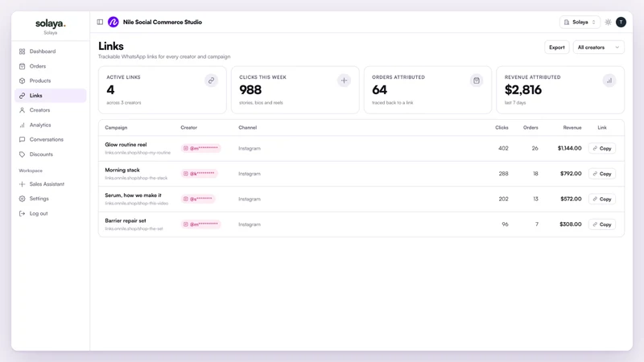Click the $572.00 revenue value
The image size is (644, 362).
(x=571, y=199)
